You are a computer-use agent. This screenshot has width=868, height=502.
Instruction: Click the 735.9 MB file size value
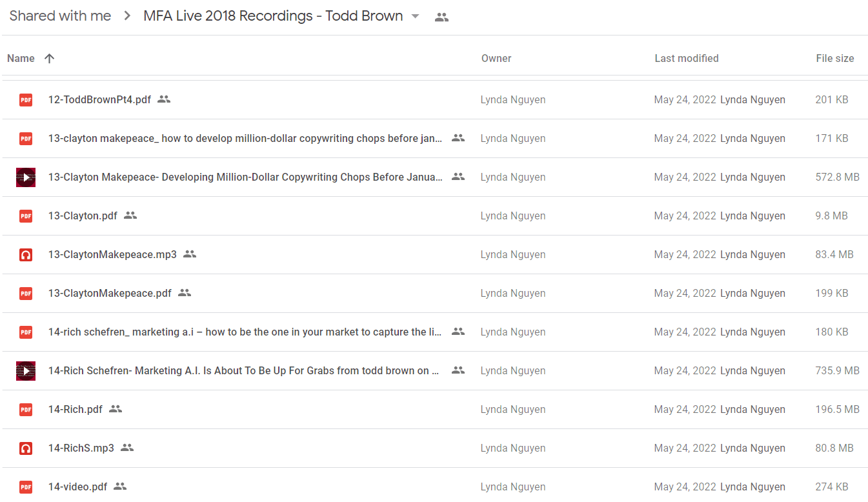(x=838, y=371)
